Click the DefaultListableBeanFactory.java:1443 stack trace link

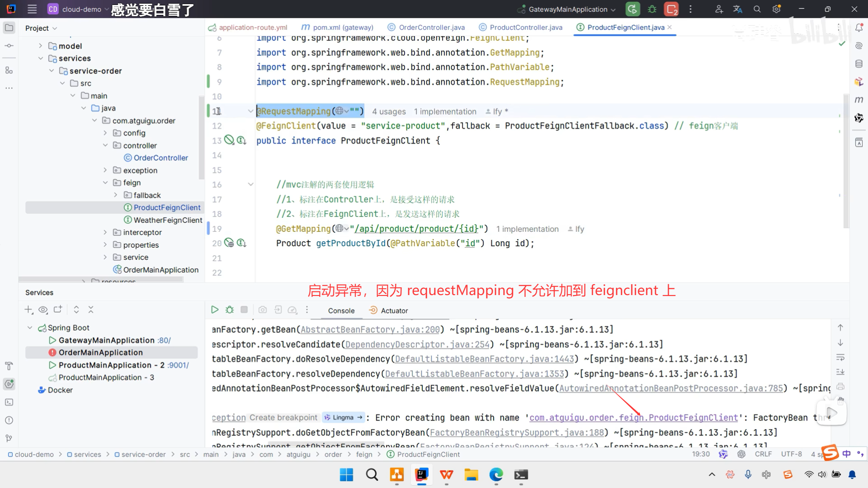coord(484,359)
